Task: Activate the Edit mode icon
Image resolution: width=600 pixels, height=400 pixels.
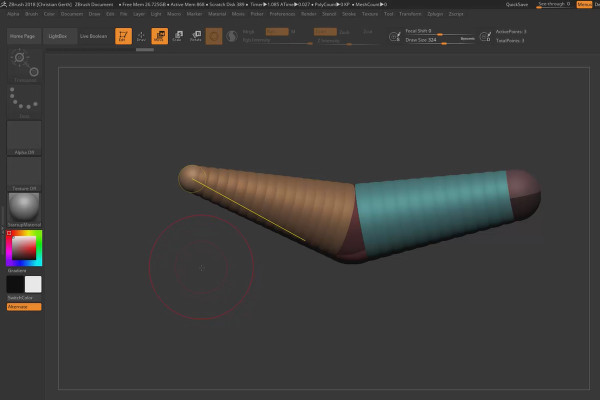Action: pos(123,36)
